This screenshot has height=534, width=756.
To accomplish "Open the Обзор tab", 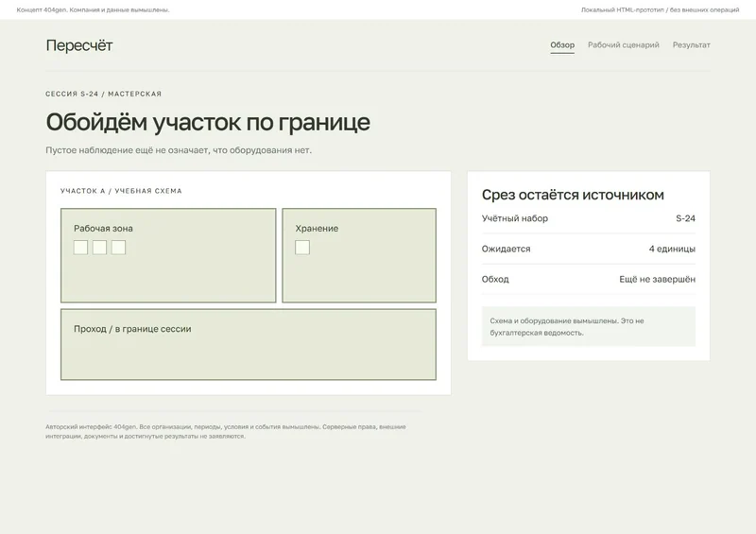I will click(x=562, y=44).
